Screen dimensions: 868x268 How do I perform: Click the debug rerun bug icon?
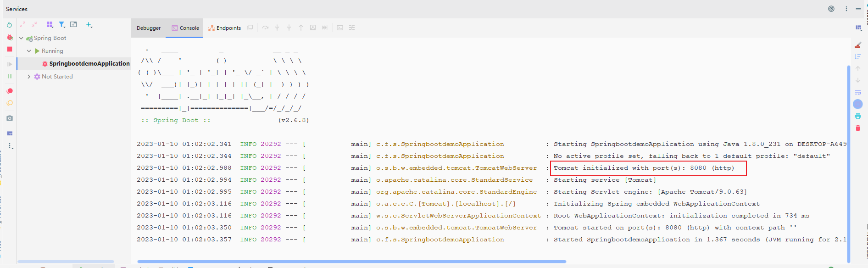pyautogui.click(x=9, y=37)
